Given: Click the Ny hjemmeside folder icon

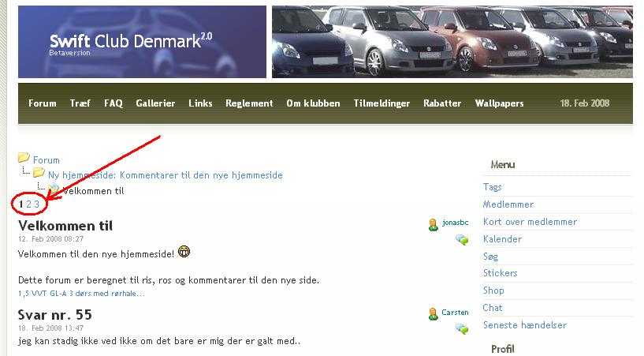Looking at the screenshot, I should point(39,173).
